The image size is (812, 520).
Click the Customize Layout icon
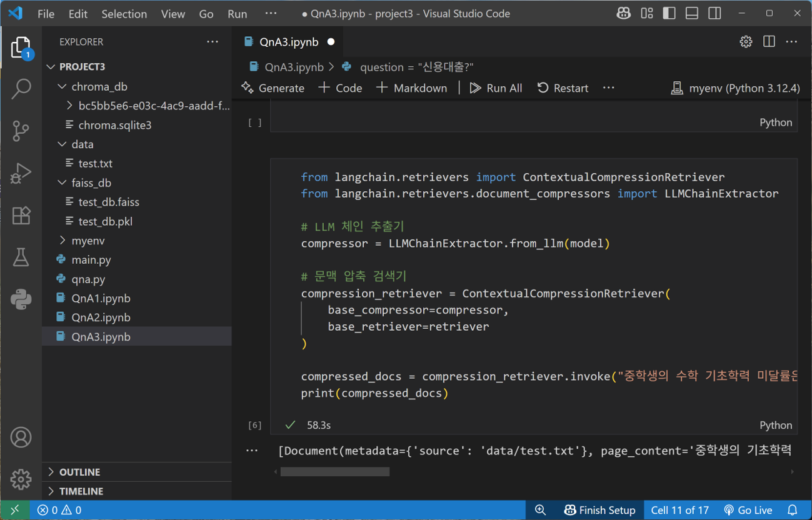pyautogui.click(x=647, y=13)
